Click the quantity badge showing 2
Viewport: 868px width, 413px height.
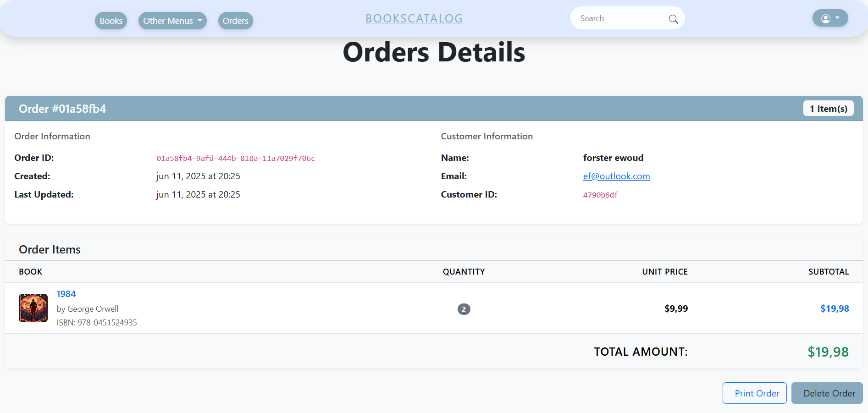point(464,309)
